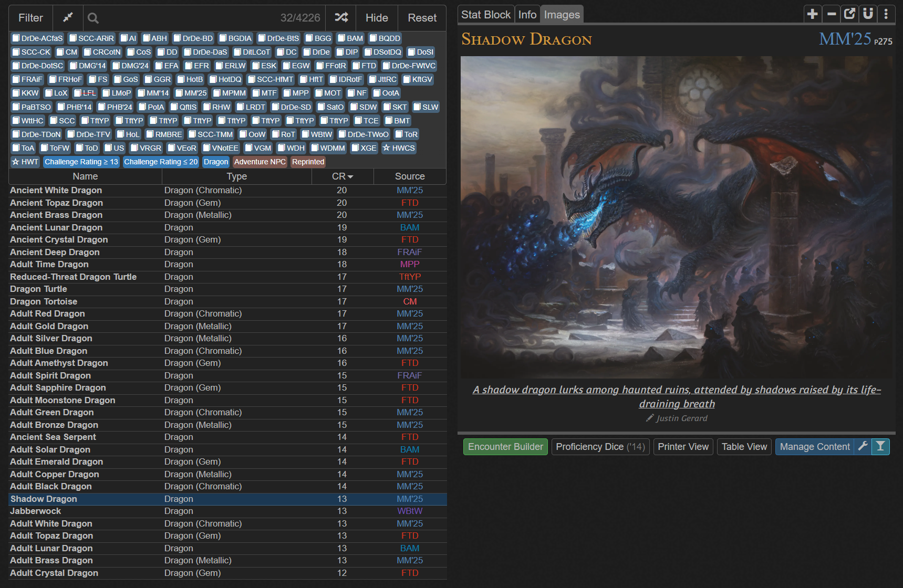903x588 pixels.
Task: Select Jabberwock in the list
Action: click(227, 511)
